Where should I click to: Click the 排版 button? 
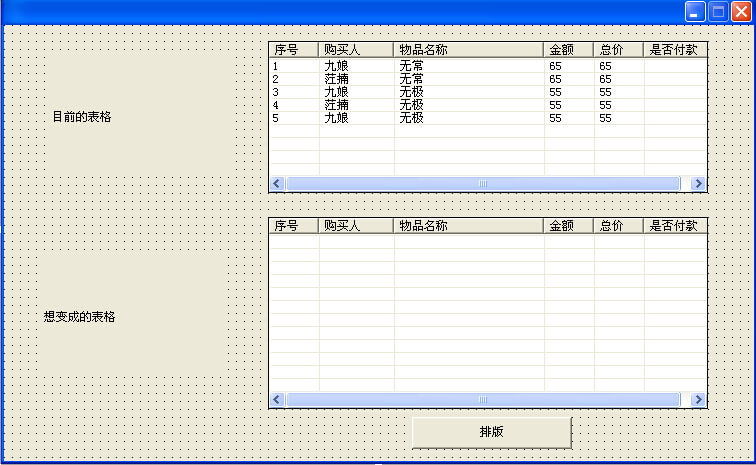click(x=492, y=433)
